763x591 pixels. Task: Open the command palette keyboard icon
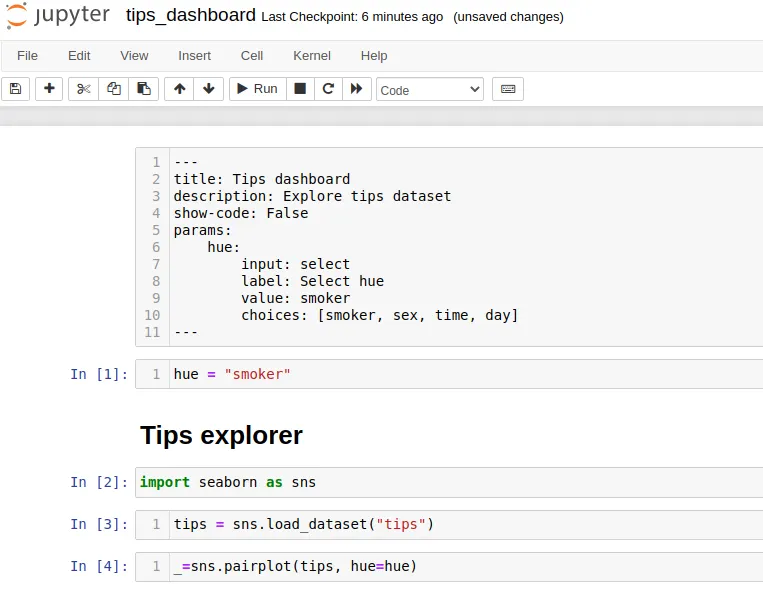pyautogui.click(x=508, y=89)
